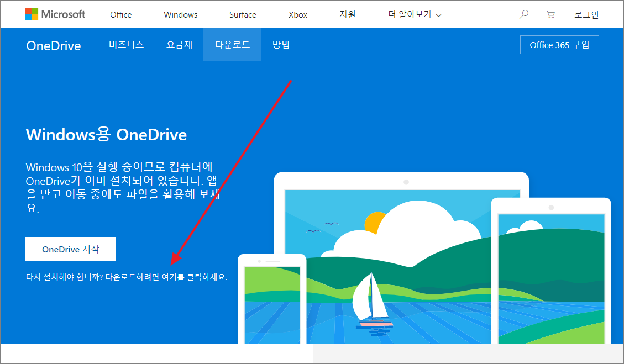Viewport: 624px width, 364px height.
Task: Click the tablet device illustration
Action: 551,271
